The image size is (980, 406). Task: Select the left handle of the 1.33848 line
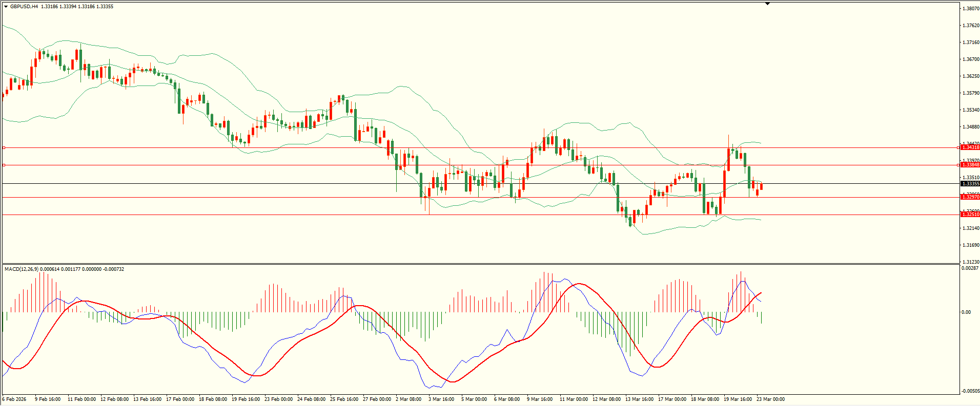pyautogui.click(x=4, y=165)
